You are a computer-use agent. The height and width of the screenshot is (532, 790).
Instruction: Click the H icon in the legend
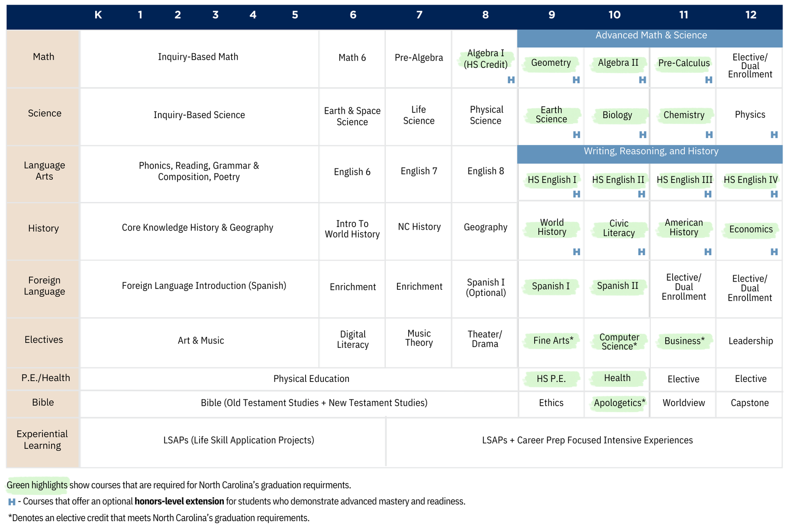click(x=12, y=502)
